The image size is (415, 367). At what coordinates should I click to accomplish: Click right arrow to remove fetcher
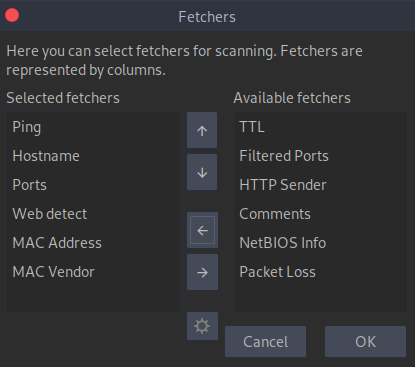point(202,272)
